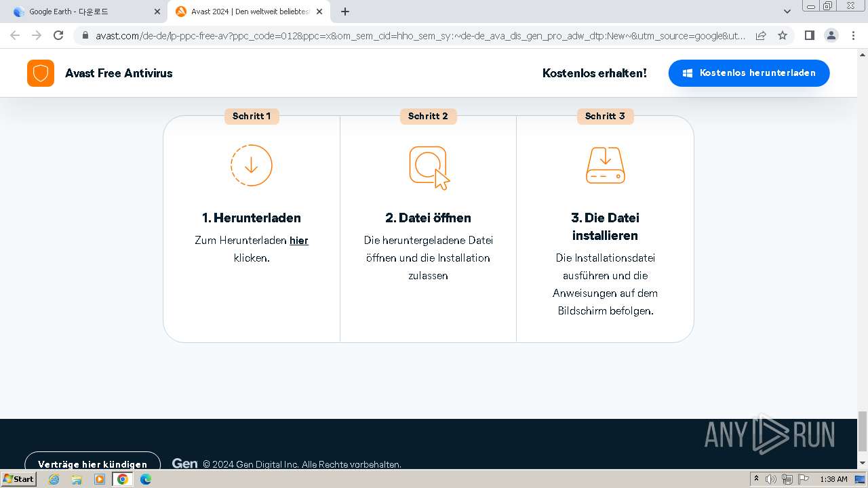Close the Google Earth tab
Screen dimensions: 868x488
click(x=157, y=12)
